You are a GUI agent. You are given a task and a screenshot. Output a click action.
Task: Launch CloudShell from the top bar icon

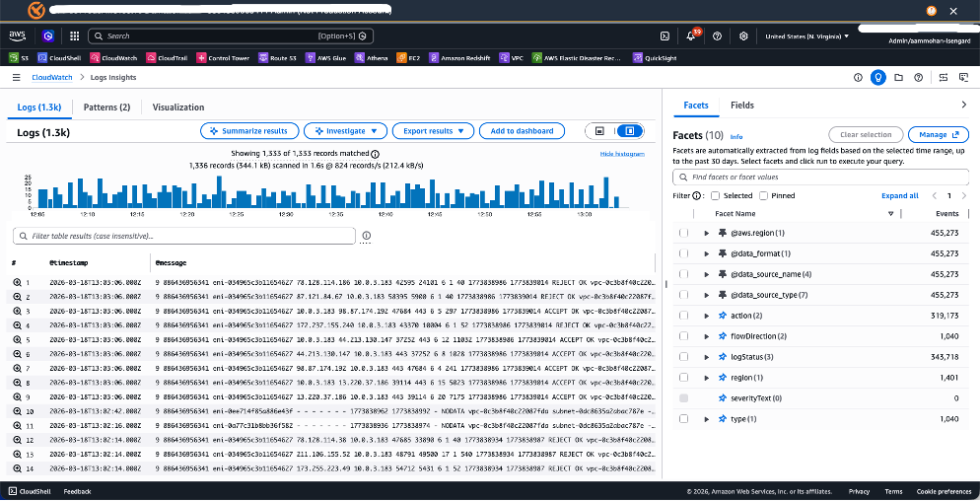665,36
